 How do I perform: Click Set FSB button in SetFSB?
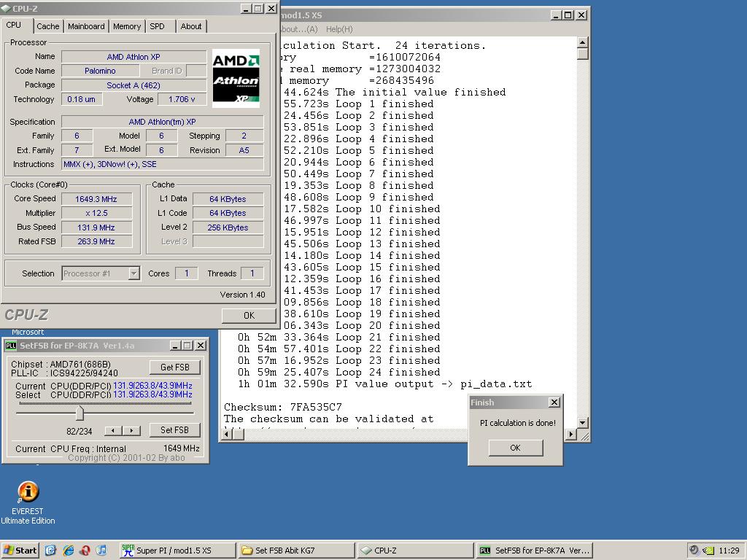click(x=175, y=430)
